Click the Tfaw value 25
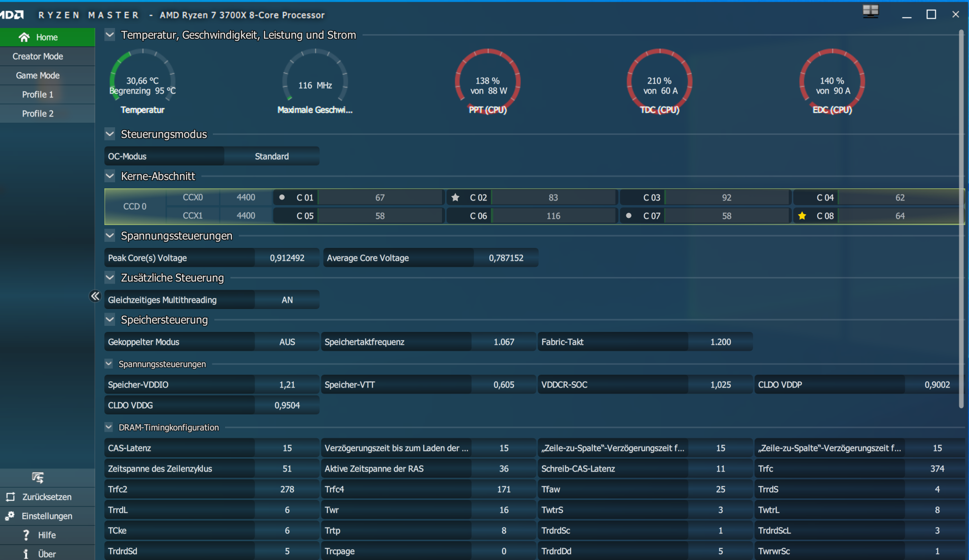This screenshot has height=560, width=969. pyautogui.click(x=721, y=489)
